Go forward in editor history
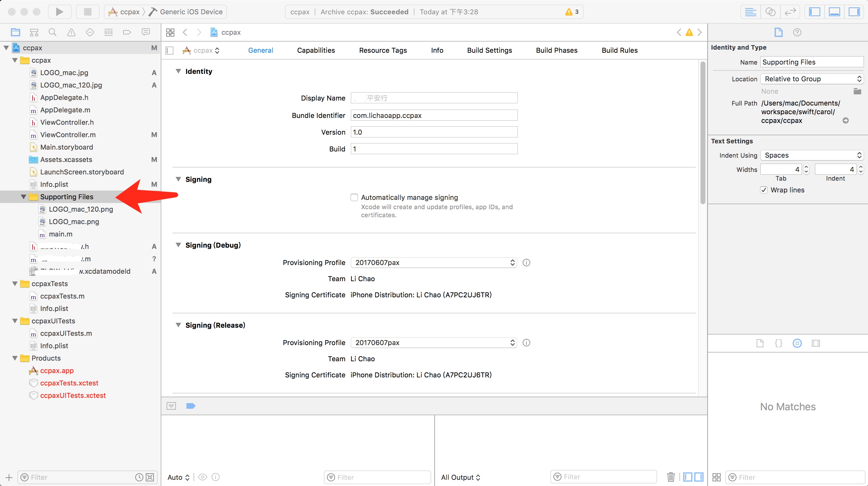 click(199, 32)
